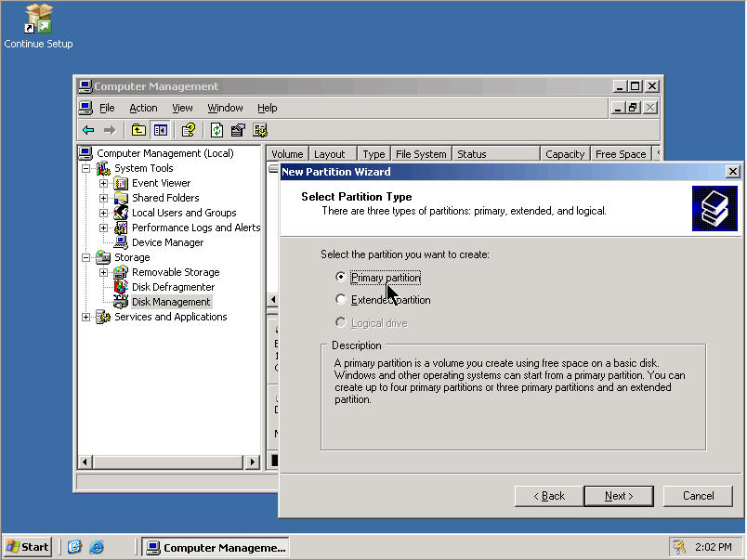Open the Help menu
Screen dimensions: 747x560
tap(268, 108)
